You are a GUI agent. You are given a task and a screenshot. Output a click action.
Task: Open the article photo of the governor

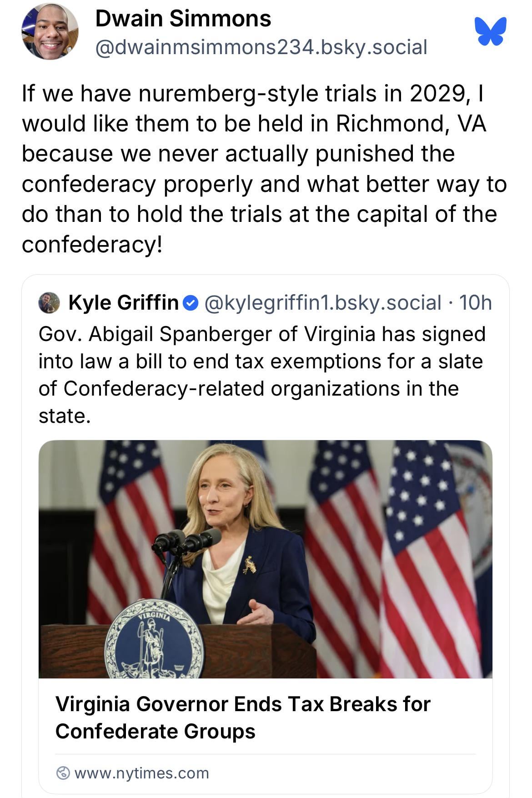(265, 559)
